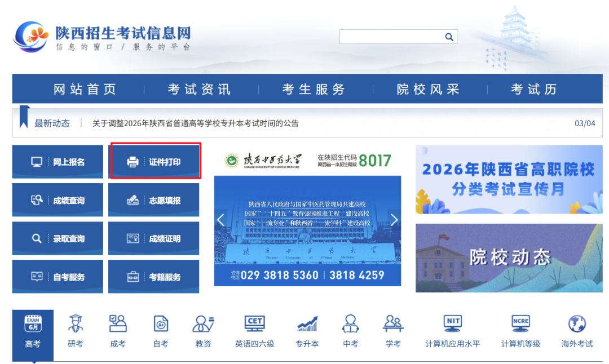The width and height of the screenshot is (609, 364).
Task: Open the 英语四六级 CET section
Action: 254,330
